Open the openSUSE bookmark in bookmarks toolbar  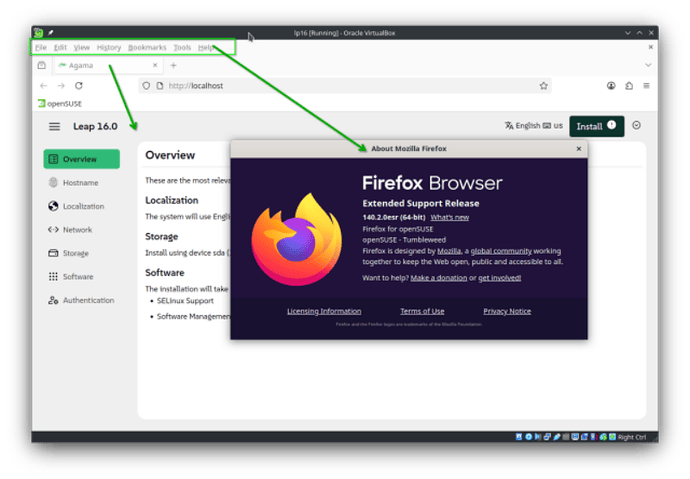click(62, 104)
